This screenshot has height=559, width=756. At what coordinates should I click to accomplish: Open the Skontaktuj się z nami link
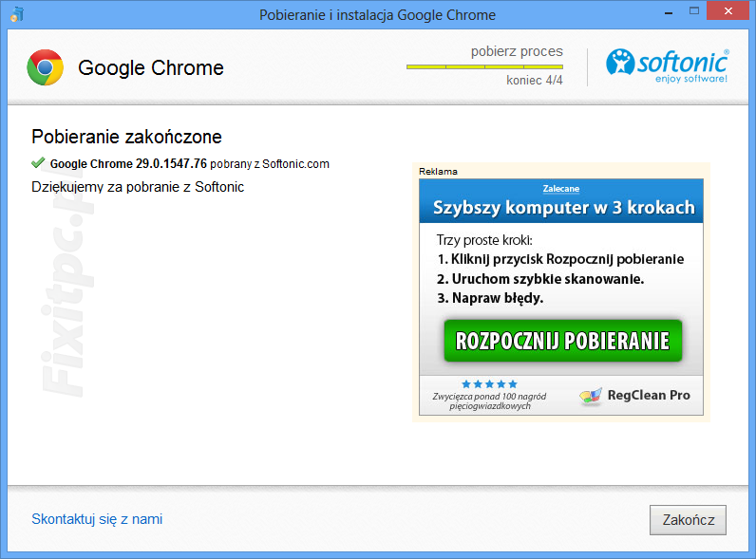[97, 519]
